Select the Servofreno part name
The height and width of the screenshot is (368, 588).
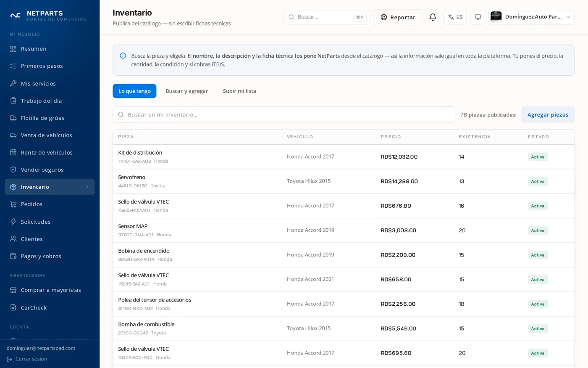[131, 177]
